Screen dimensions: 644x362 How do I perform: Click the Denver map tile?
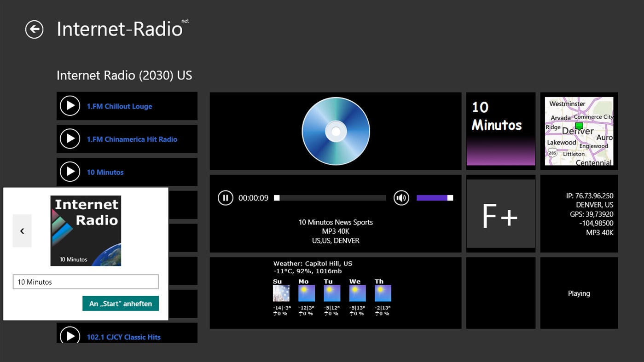(579, 131)
